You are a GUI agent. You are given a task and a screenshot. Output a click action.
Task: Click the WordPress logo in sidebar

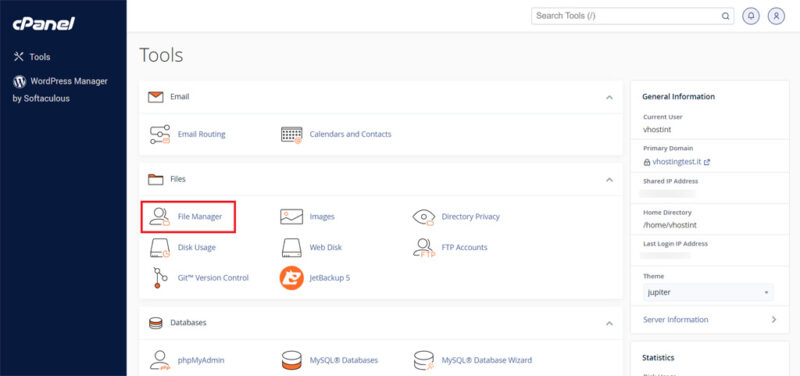pos(19,82)
